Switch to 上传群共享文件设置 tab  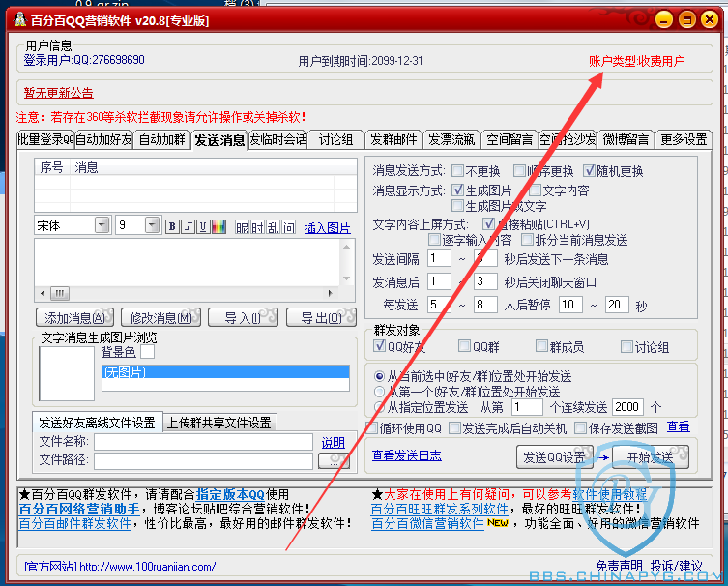point(219,423)
